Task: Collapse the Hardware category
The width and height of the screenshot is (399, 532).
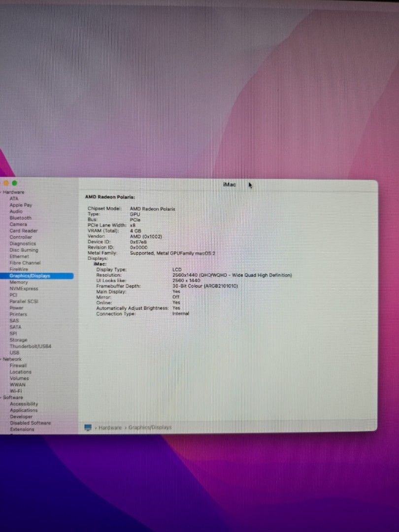Action: [1, 193]
